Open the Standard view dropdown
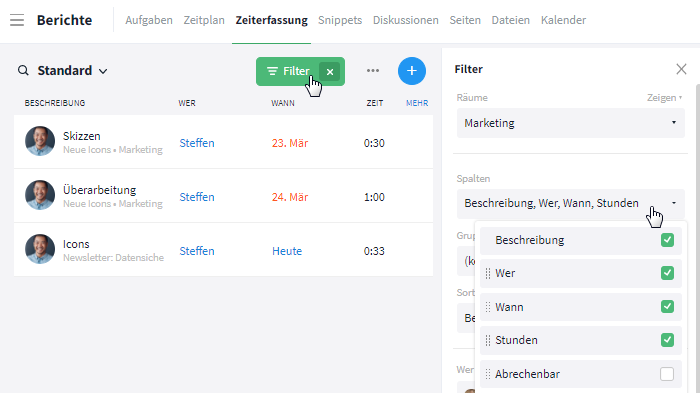This screenshot has height=393, width=700. [72, 71]
